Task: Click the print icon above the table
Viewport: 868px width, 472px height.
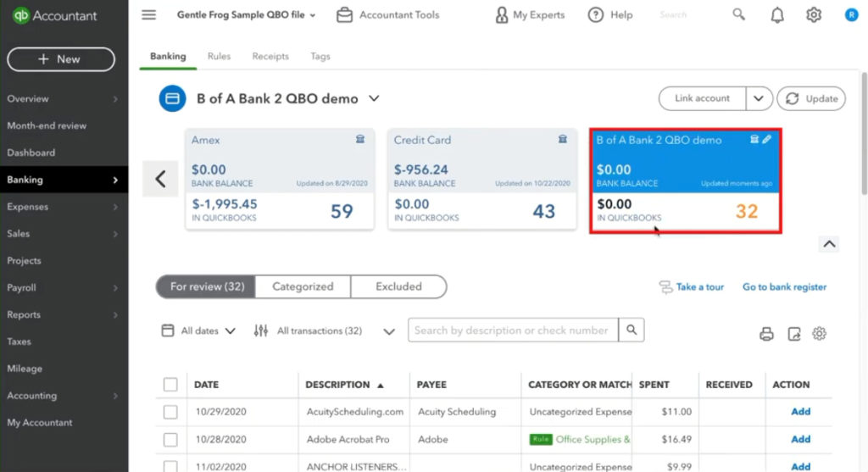Action: [x=766, y=334]
